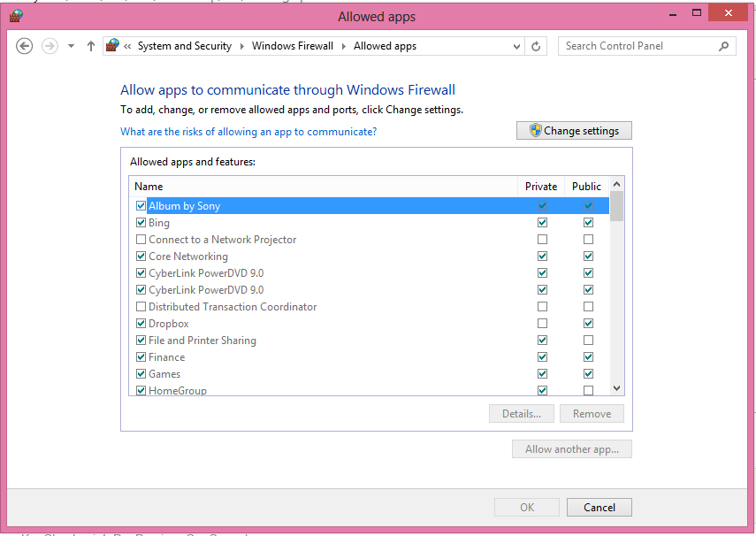Click the Private column header
The height and width of the screenshot is (536, 756).
click(541, 187)
